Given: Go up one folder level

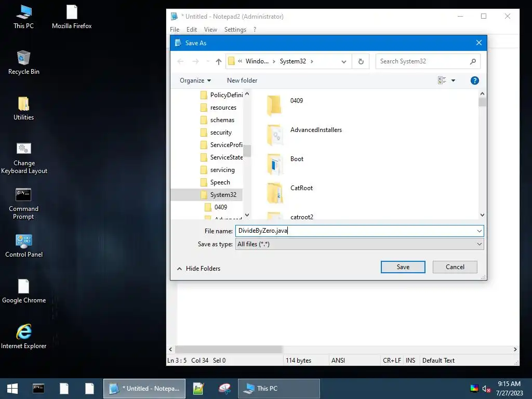Looking at the screenshot, I should [x=219, y=61].
